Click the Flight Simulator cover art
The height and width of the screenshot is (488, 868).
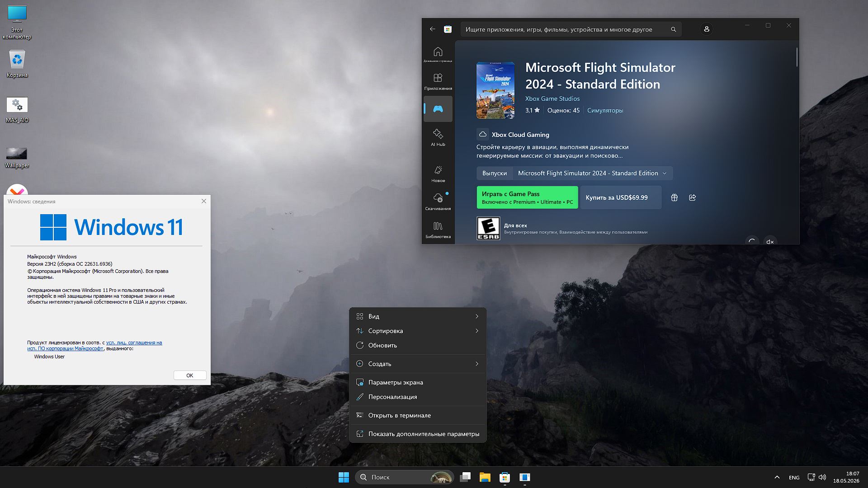495,90
